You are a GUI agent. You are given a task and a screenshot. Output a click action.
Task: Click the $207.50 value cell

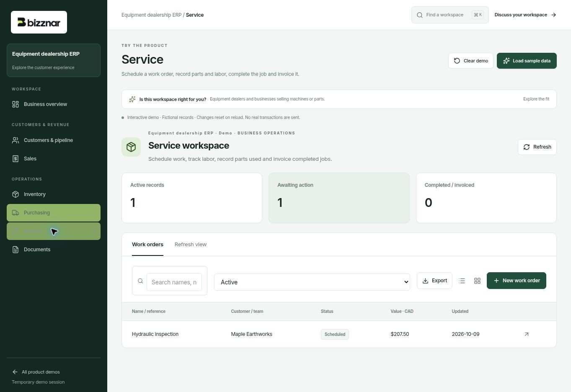400,334
